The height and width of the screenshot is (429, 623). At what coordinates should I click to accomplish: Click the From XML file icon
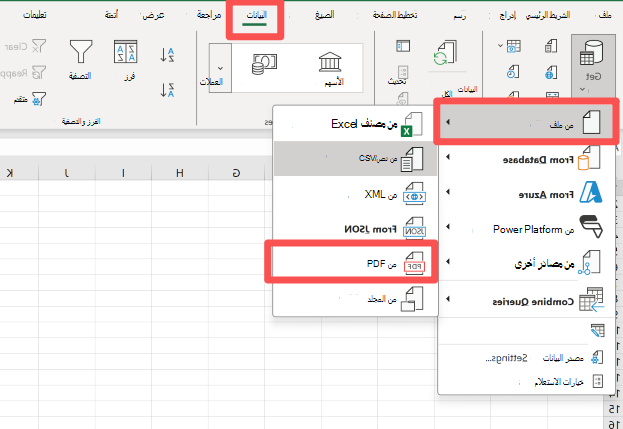coord(414,194)
